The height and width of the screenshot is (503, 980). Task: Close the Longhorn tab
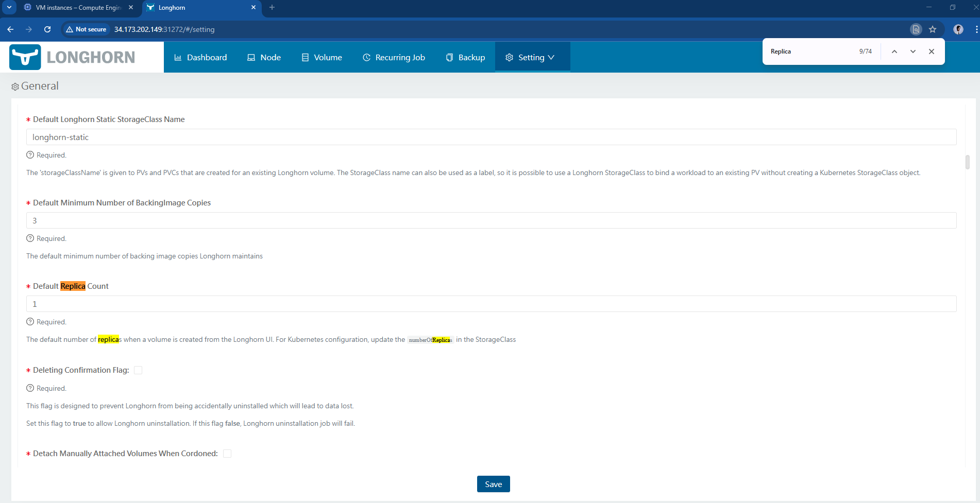[x=254, y=8]
